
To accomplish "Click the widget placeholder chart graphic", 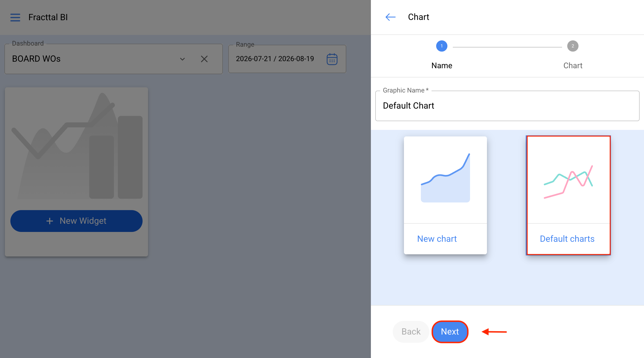I will (77, 146).
